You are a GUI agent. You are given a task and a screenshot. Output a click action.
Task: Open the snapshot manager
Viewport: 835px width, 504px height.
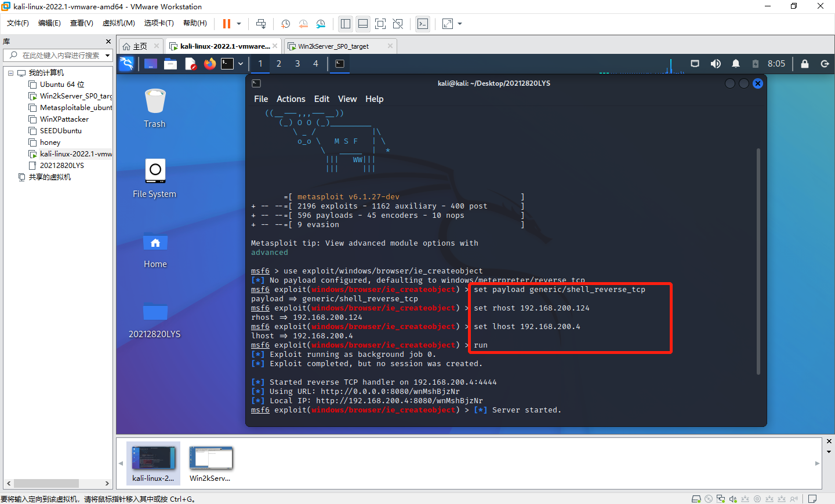pos(321,24)
